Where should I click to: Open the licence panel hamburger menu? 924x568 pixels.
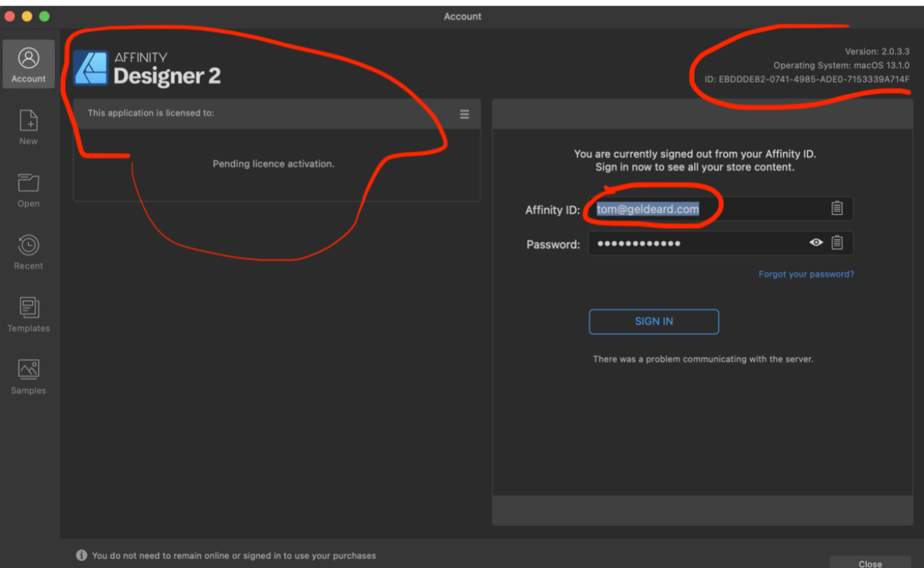pos(464,113)
